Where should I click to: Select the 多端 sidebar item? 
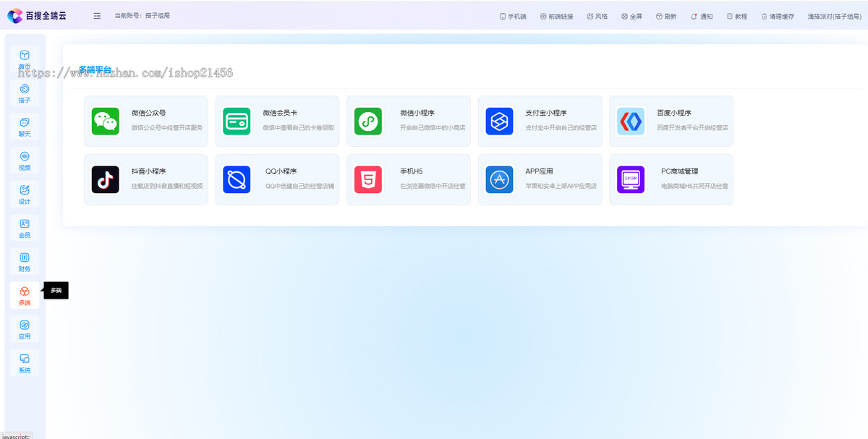point(25,295)
